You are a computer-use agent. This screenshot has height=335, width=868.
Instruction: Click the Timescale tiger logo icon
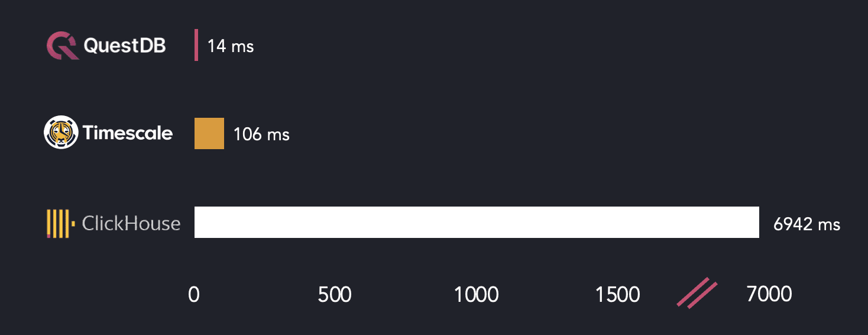[x=61, y=133]
